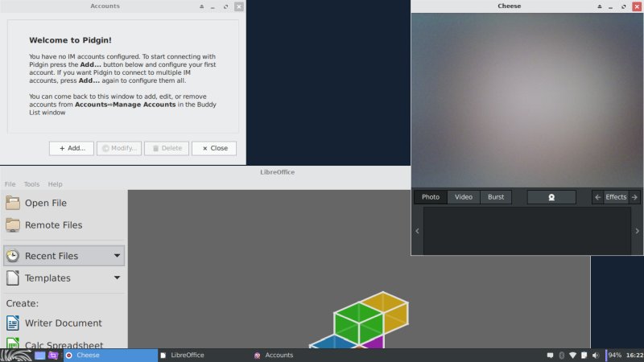Expand the Templates dropdown arrow
644x362 pixels.
click(117, 278)
